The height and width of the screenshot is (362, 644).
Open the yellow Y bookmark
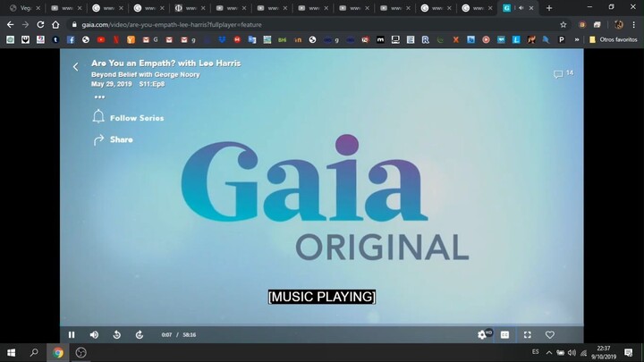tap(131, 40)
